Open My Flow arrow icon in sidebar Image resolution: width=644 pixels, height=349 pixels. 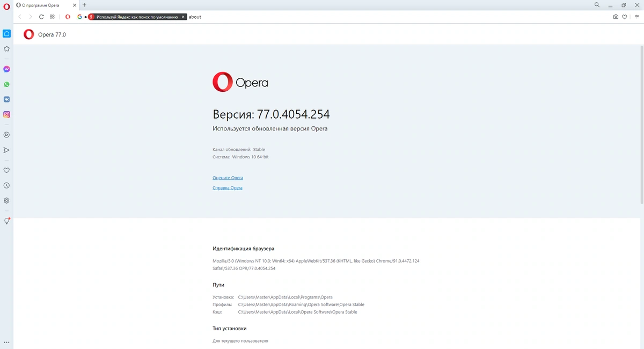(x=6, y=150)
